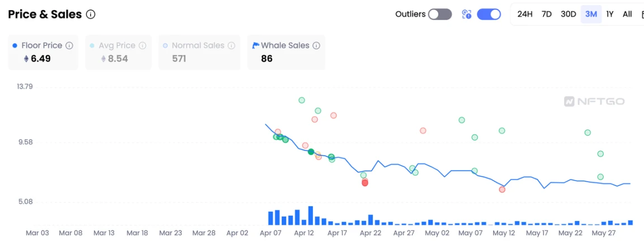Turn off the blue toggle switch

click(489, 15)
